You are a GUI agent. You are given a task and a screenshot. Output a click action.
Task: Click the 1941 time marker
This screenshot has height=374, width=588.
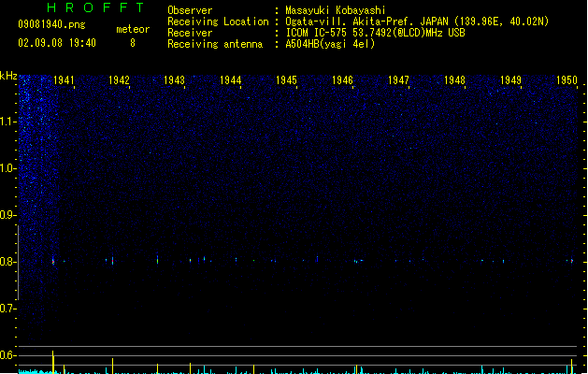click(64, 80)
